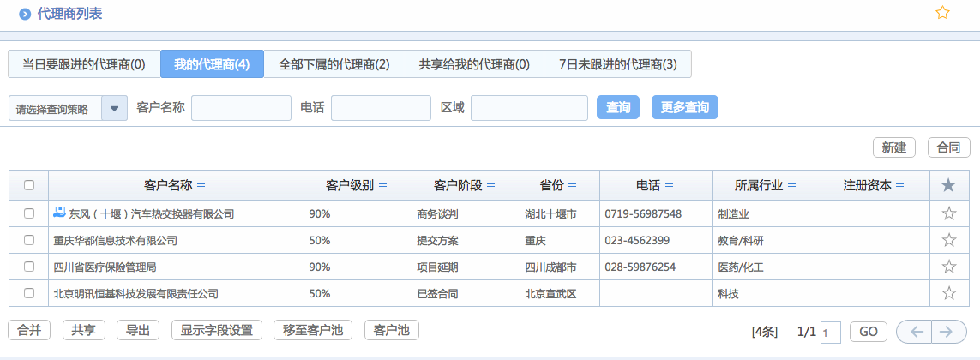Click the star column header icon
Viewport: 980px width, 360px height.
click(x=948, y=186)
